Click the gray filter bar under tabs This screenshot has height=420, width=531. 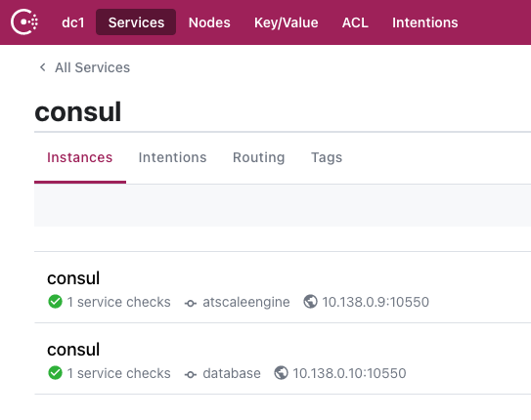pos(283,205)
